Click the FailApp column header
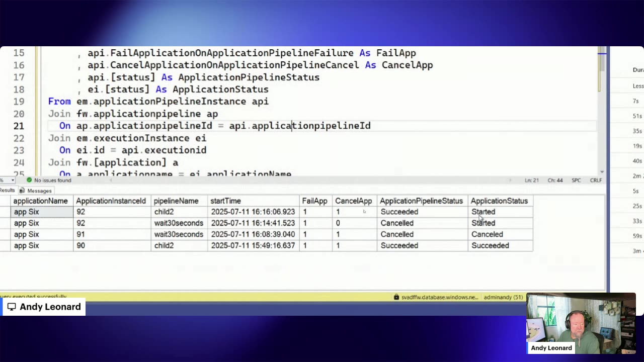The width and height of the screenshot is (644, 362). pyautogui.click(x=315, y=201)
